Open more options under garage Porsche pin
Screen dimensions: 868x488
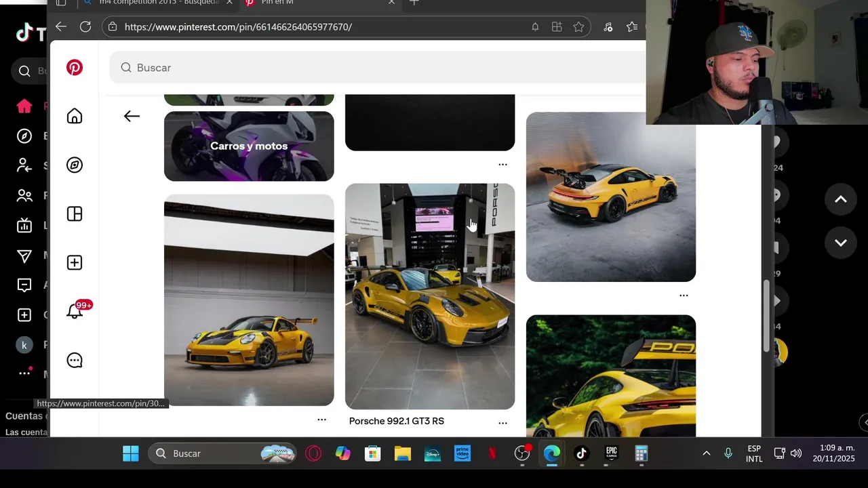321,420
